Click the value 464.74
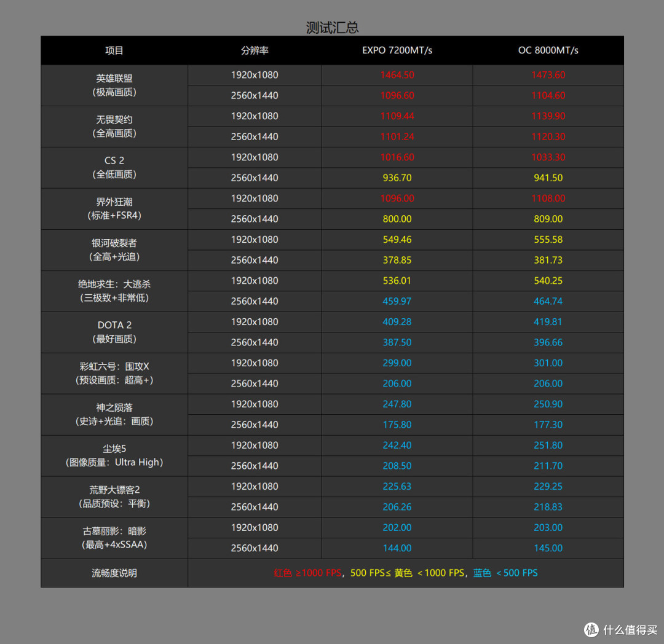The width and height of the screenshot is (664, 644). 548,301
